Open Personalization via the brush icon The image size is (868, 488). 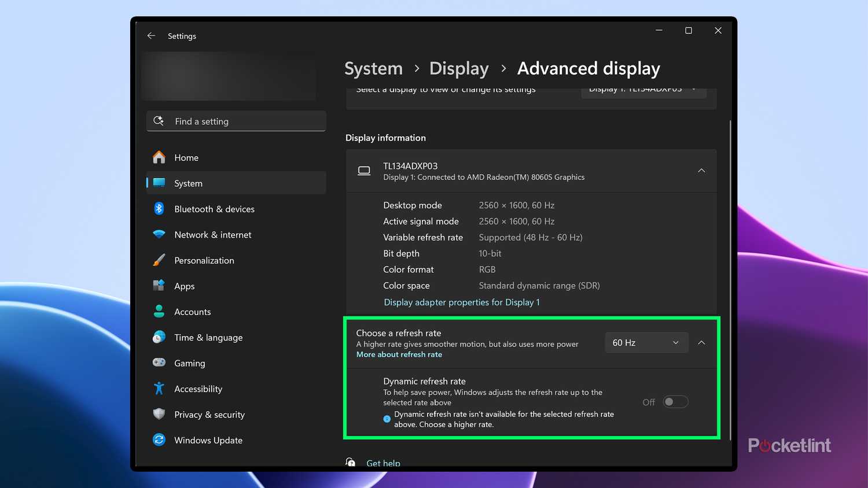(159, 260)
